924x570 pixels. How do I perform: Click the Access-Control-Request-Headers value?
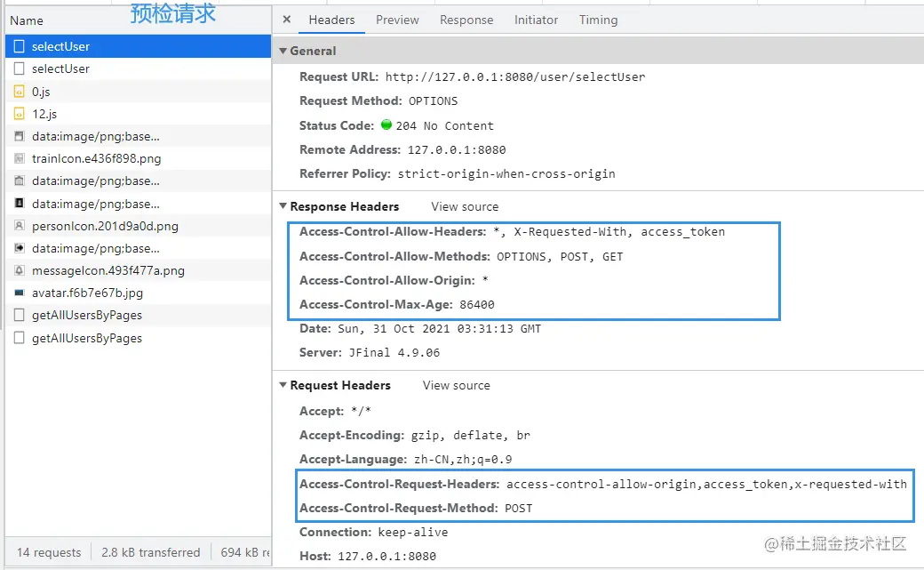(x=706, y=485)
